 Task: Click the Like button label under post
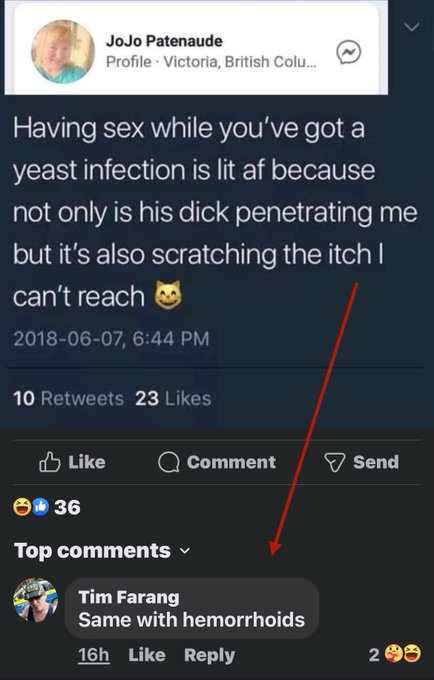click(87, 462)
